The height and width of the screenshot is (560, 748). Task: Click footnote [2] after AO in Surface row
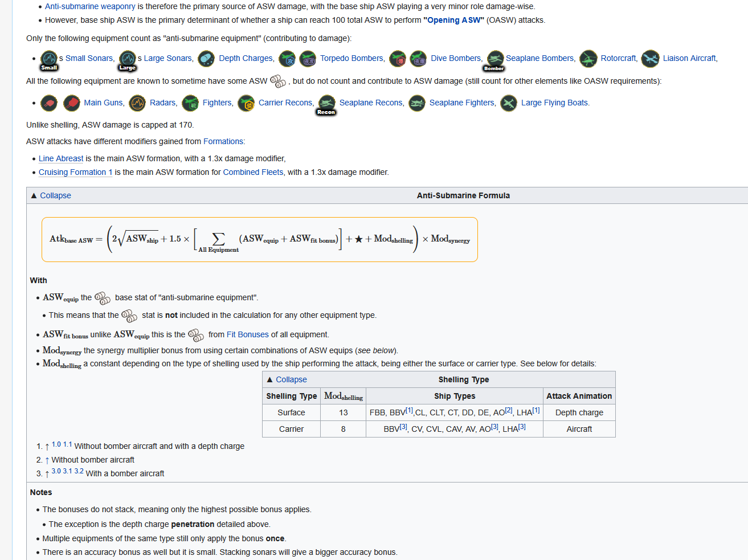click(509, 410)
